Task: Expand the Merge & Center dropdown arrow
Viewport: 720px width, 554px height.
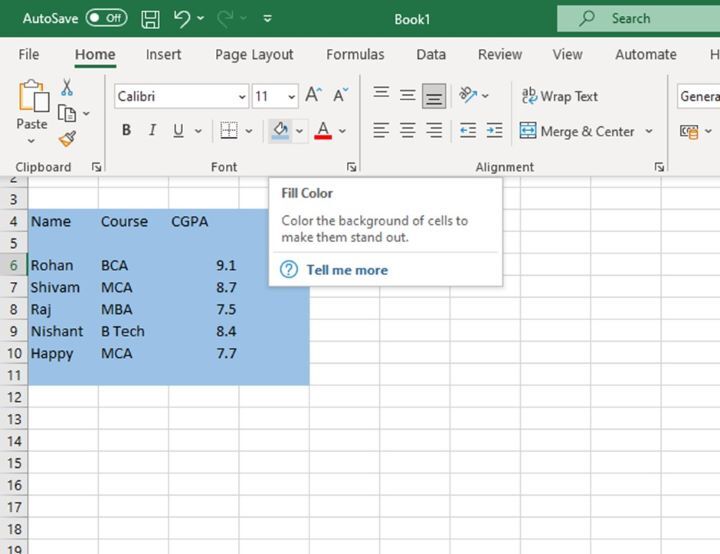Action: coord(649,131)
